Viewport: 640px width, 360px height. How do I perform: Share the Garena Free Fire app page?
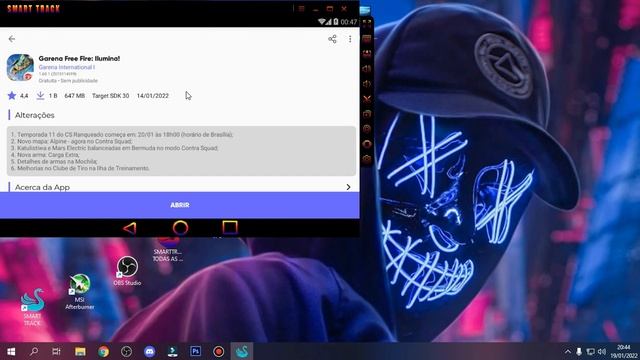click(x=332, y=39)
